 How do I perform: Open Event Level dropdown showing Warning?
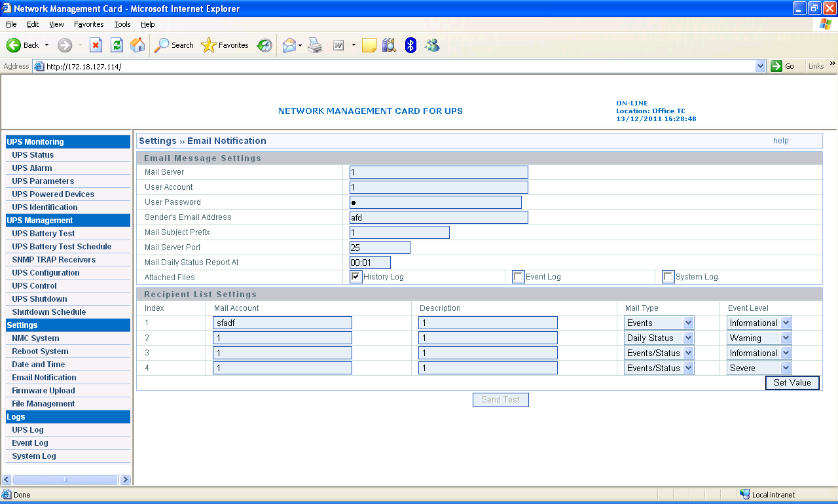[x=786, y=338]
